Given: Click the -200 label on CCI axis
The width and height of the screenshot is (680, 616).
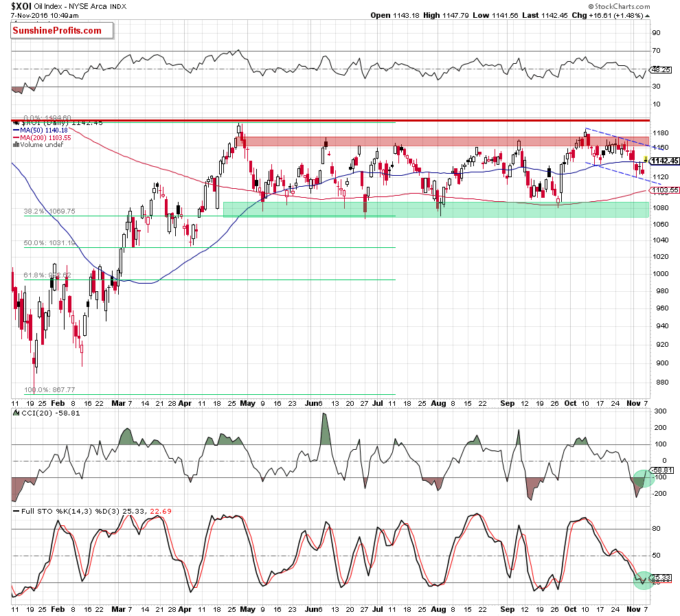Looking at the screenshot, I should pos(659,493).
